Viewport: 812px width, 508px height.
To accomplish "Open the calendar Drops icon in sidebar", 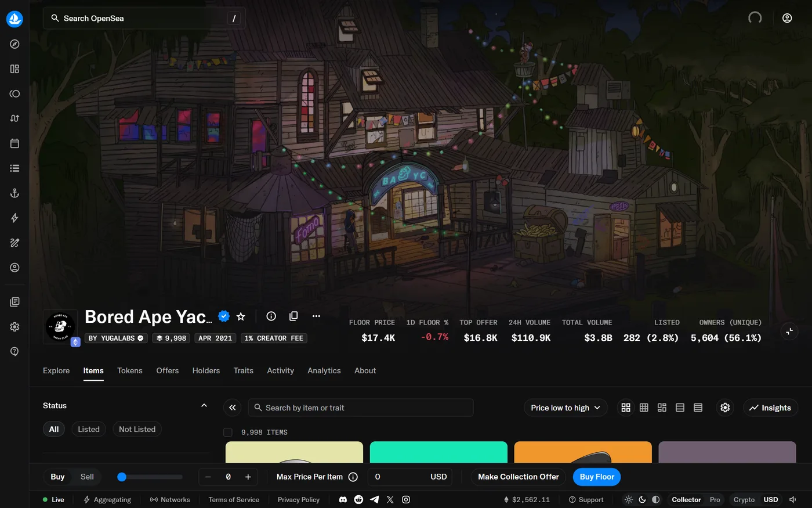I will 14,143.
